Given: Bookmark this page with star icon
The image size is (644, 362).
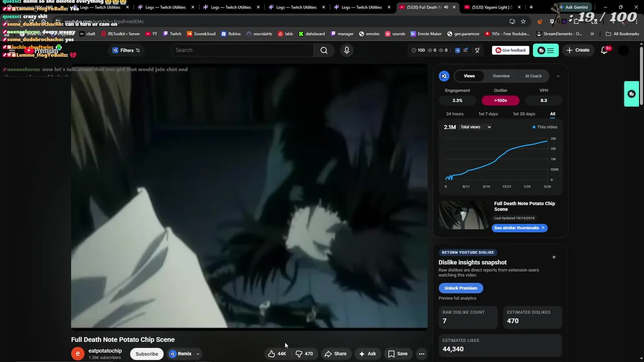Looking at the screenshot, I should [523, 21].
